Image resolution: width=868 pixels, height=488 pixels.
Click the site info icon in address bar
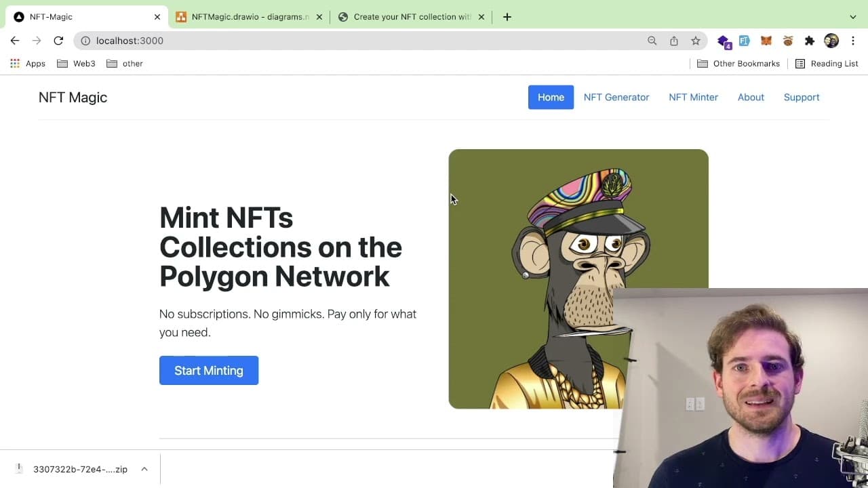[x=85, y=41]
